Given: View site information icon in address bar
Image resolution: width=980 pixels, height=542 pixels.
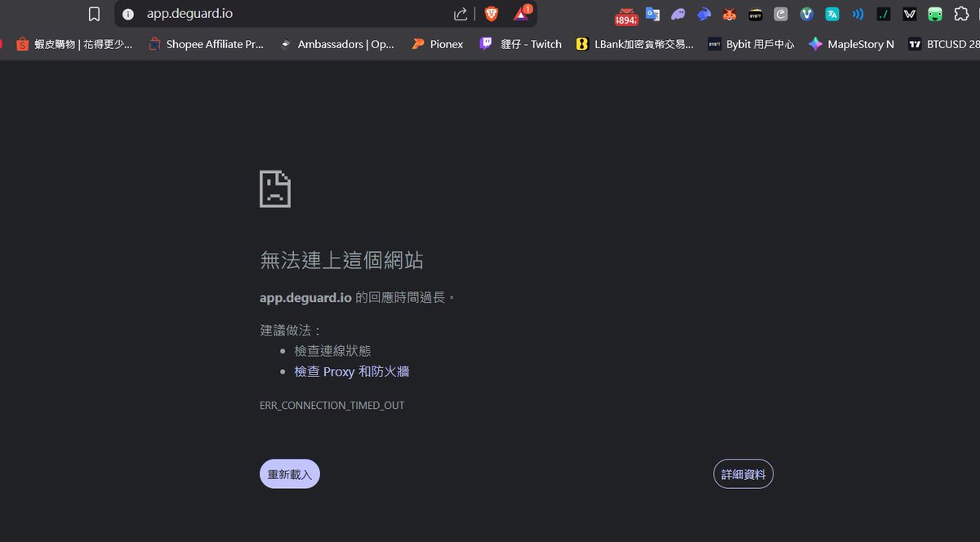Looking at the screenshot, I should pyautogui.click(x=128, y=14).
